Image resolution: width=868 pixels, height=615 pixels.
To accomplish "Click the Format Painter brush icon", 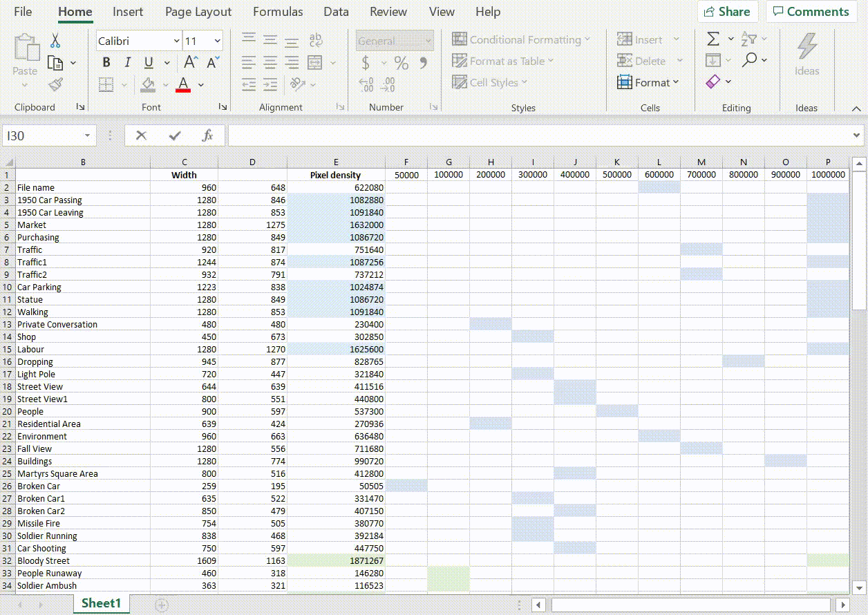I will tap(56, 84).
